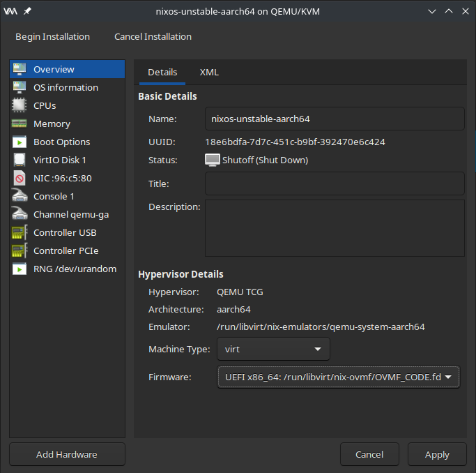Click inside the Description text area

[335, 228]
